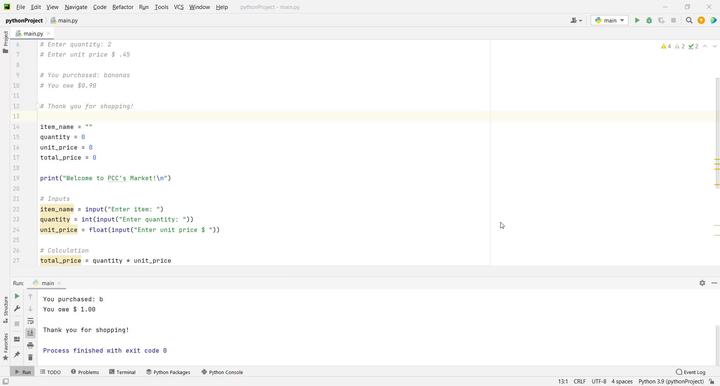Open the Favorites tool window sidebar

[x=6, y=347]
